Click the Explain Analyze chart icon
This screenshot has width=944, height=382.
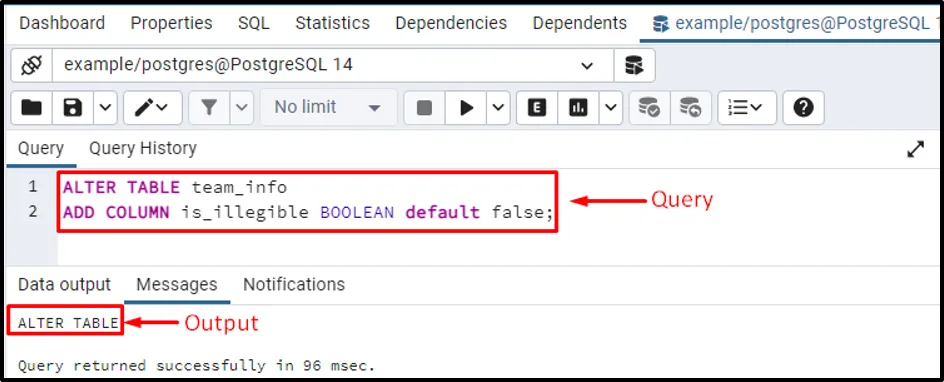pyautogui.click(x=578, y=108)
